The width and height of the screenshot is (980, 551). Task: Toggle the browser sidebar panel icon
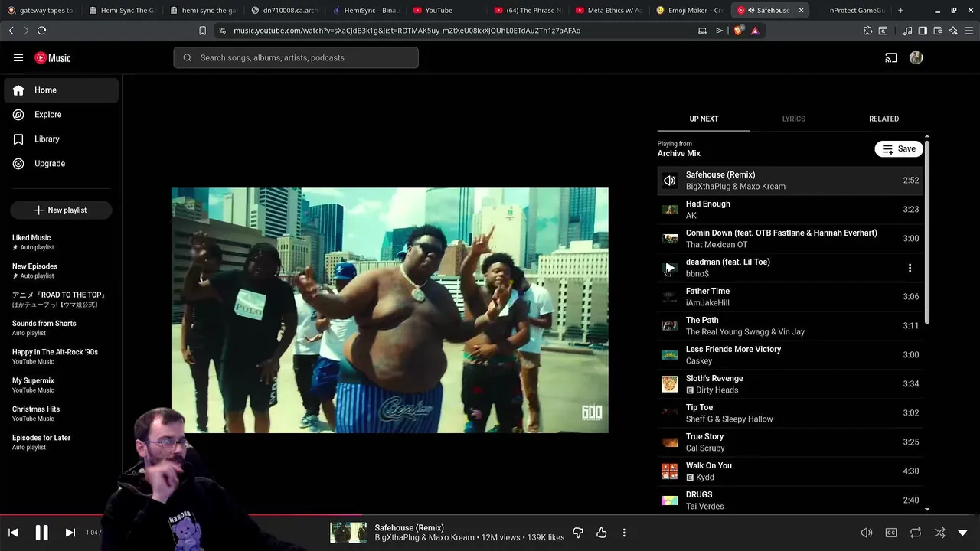tap(923, 31)
